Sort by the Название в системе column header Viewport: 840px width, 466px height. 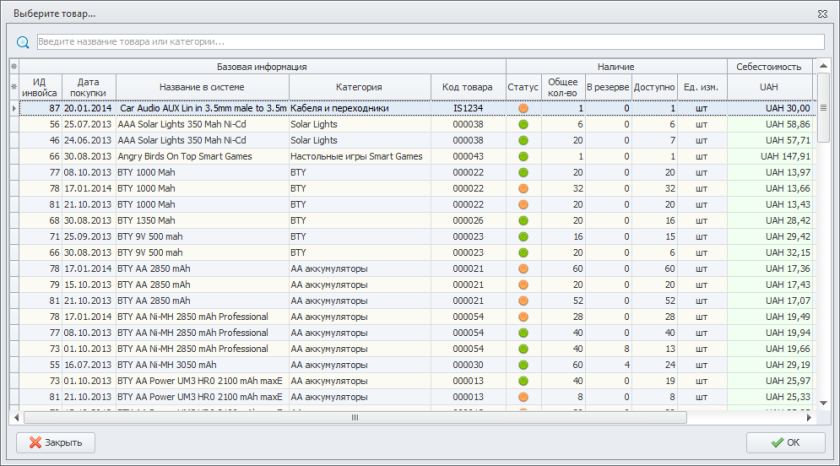tap(202, 87)
